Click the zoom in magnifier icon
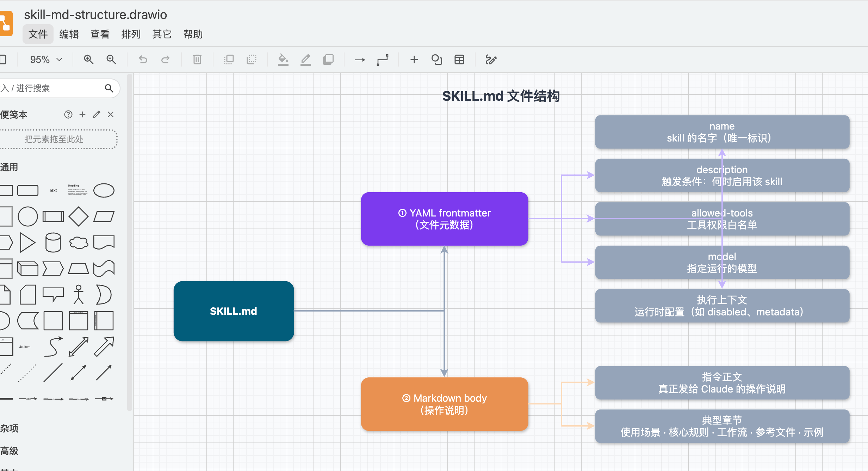The width and height of the screenshot is (868, 471). pos(88,59)
